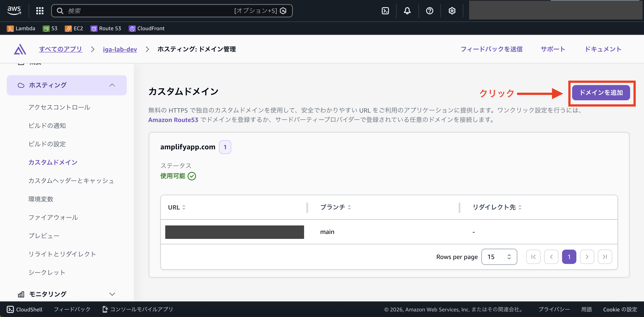This screenshot has height=317, width=644.
Task: Click ドメインを追加 button
Action: 601,92
